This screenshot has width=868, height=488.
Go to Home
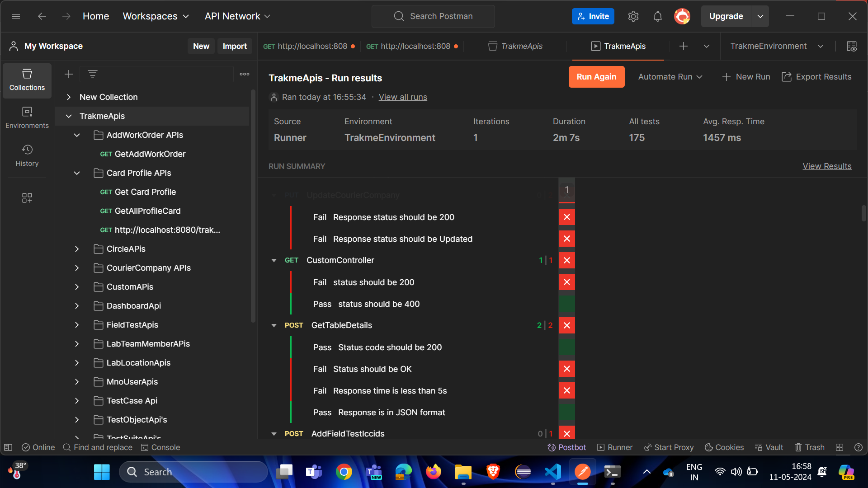coord(96,16)
